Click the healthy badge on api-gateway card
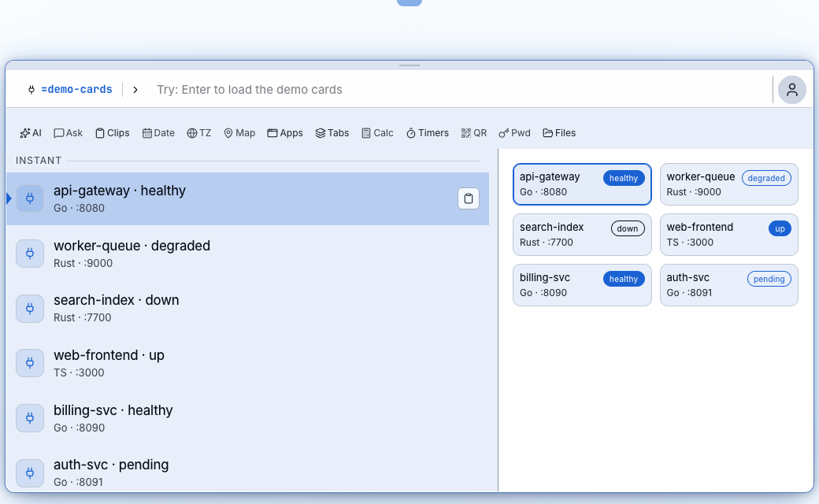 click(x=624, y=178)
